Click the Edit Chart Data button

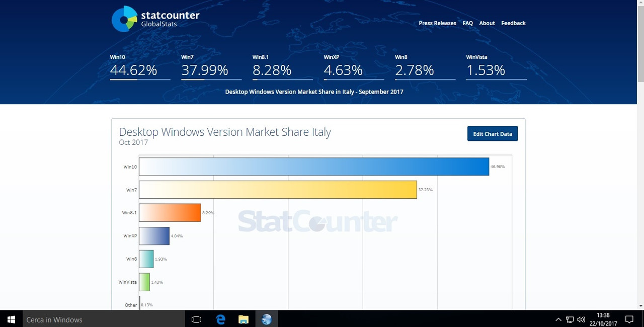point(493,134)
